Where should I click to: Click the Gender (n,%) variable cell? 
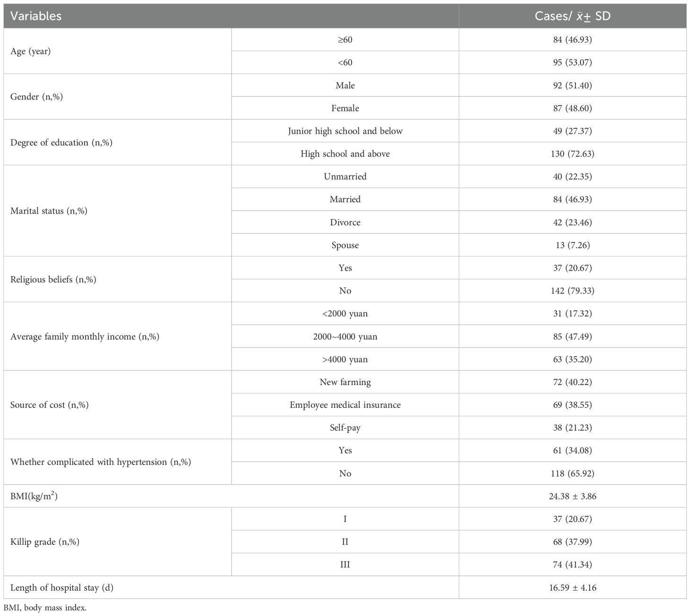pyautogui.click(x=36, y=97)
